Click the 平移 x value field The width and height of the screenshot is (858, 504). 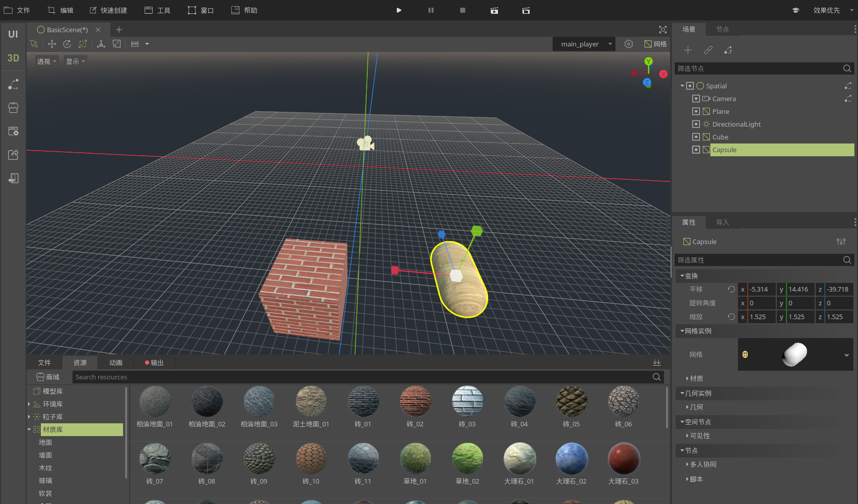[x=761, y=289]
